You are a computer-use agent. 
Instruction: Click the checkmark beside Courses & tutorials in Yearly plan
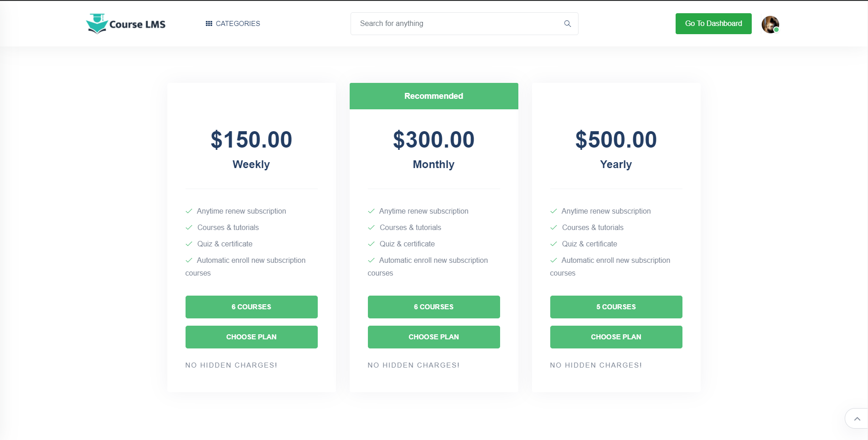(x=553, y=227)
